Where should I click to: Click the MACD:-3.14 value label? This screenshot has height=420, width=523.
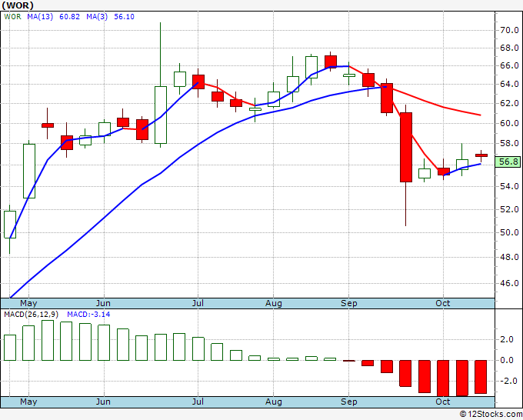(x=88, y=315)
